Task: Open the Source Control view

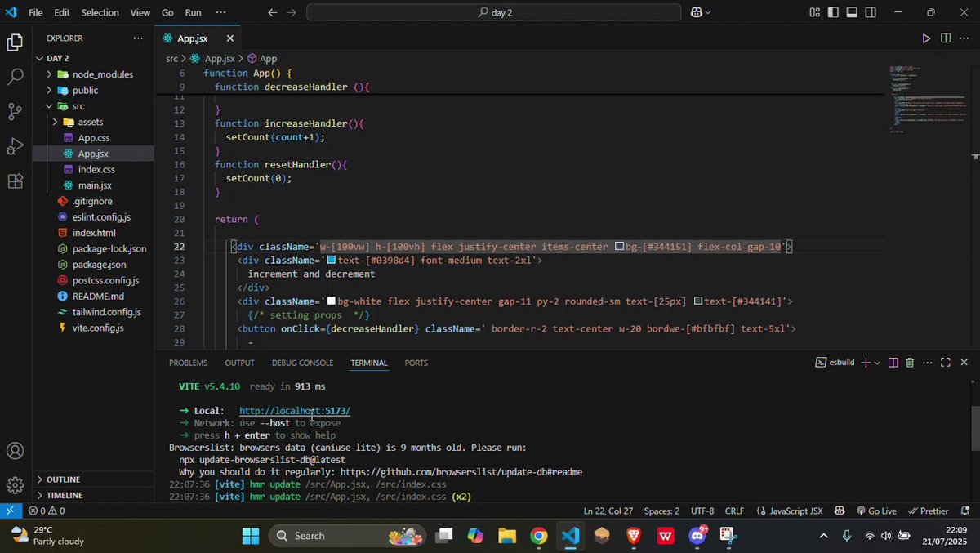Action: click(x=15, y=112)
